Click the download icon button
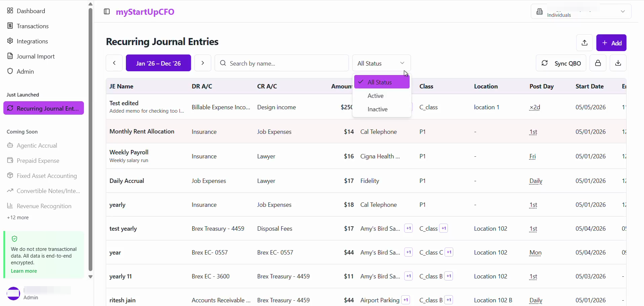Image resolution: width=644 pixels, height=306 pixels. [x=618, y=63]
